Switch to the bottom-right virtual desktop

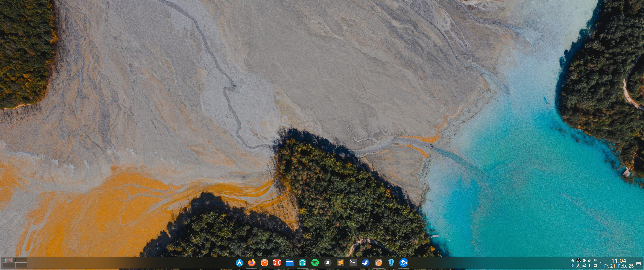[x=21, y=265]
